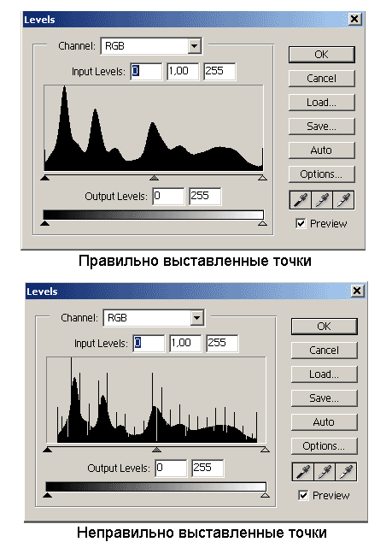The height and width of the screenshot is (548, 392).
Task: Focus Input Levels 1,00 field in lower dialog
Action: tap(185, 343)
